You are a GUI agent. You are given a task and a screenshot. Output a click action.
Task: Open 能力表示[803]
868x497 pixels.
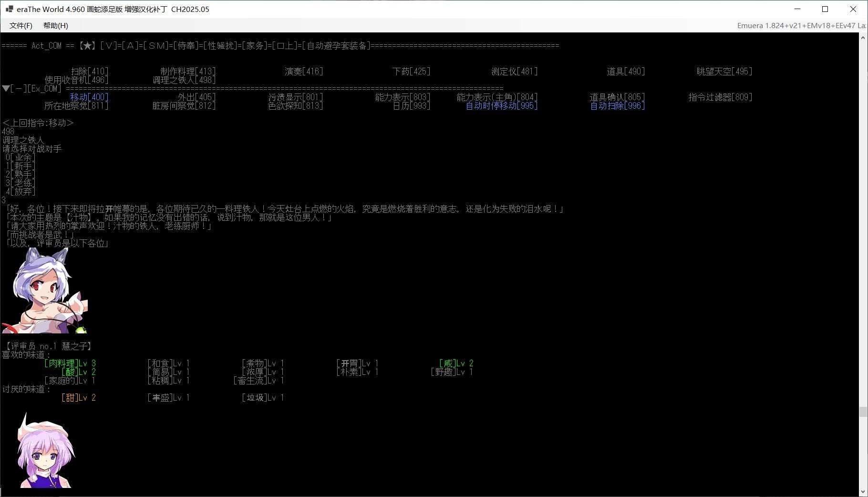point(403,97)
